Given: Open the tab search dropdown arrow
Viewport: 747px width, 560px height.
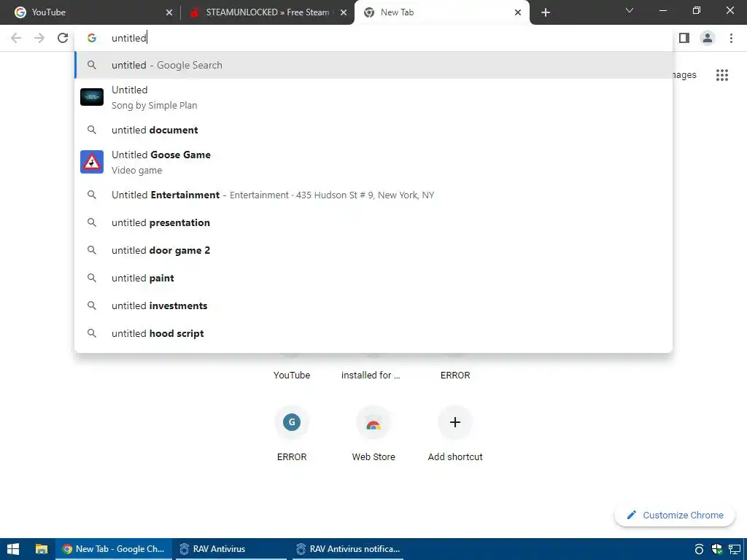Looking at the screenshot, I should pos(630,10).
